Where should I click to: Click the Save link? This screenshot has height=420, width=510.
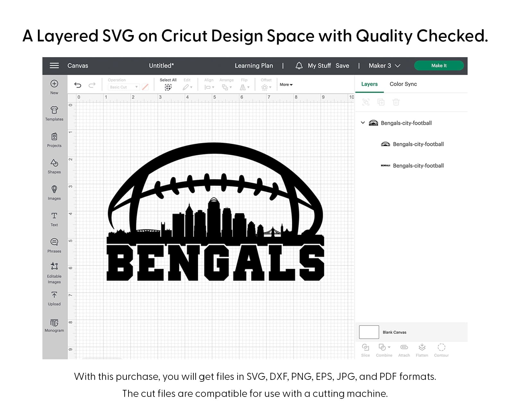pos(342,66)
